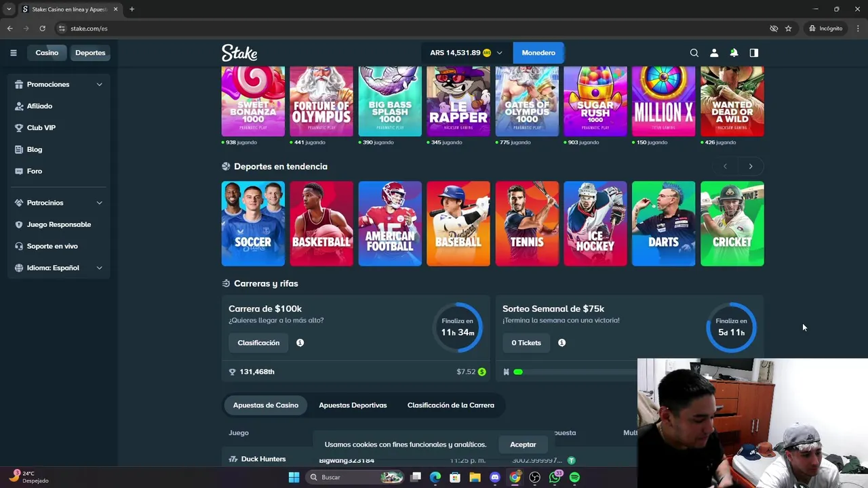Open Sweet Bonanza 1000 game

[x=253, y=101]
